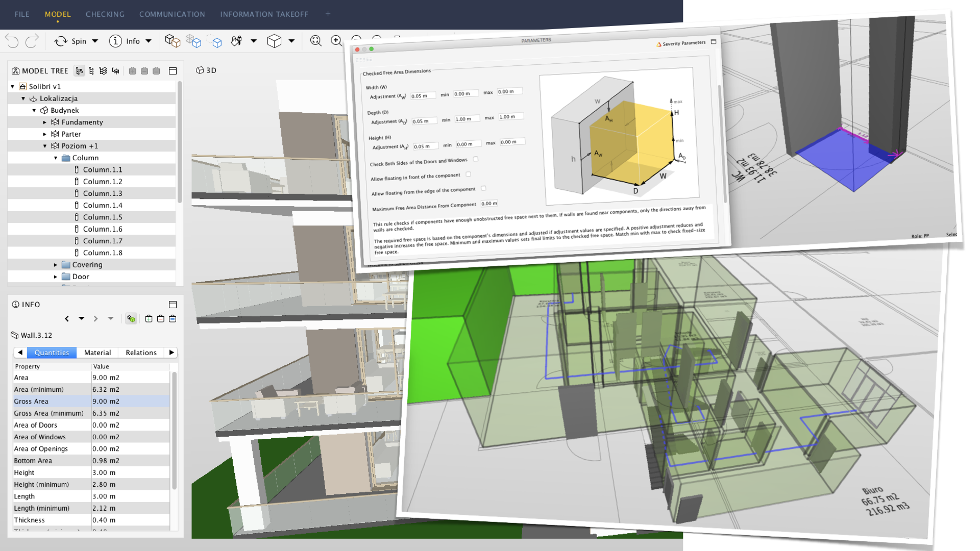Screen dimensions: 980x551
Task: Select containment hierarchy view in Model Tree
Action: [80, 71]
